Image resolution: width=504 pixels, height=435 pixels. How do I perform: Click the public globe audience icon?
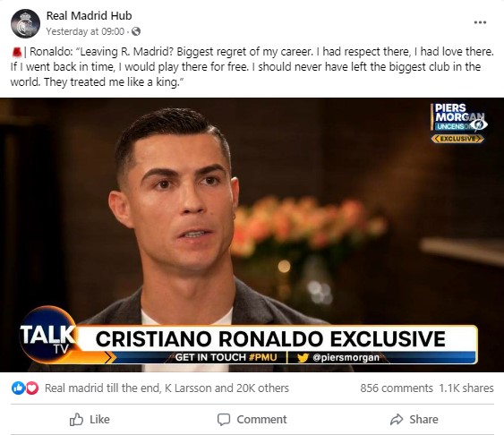[x=136, y=31]
